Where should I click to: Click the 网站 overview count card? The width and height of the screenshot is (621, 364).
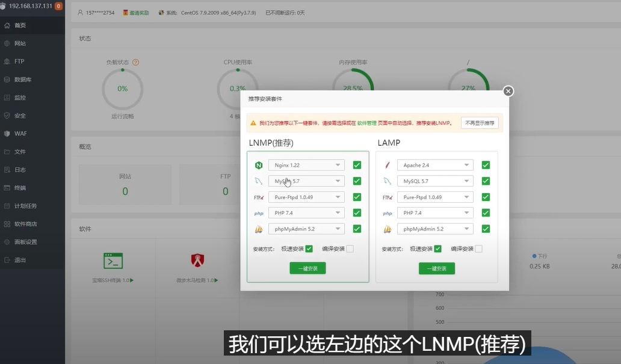[125, 185]
